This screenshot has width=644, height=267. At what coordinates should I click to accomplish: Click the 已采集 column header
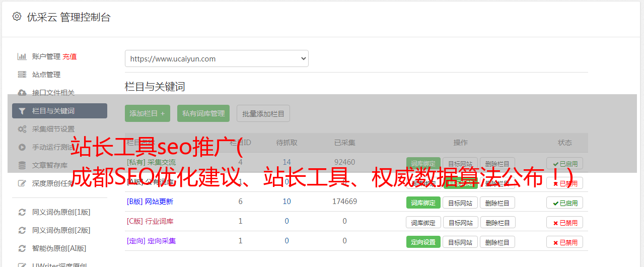click(344, 143)
